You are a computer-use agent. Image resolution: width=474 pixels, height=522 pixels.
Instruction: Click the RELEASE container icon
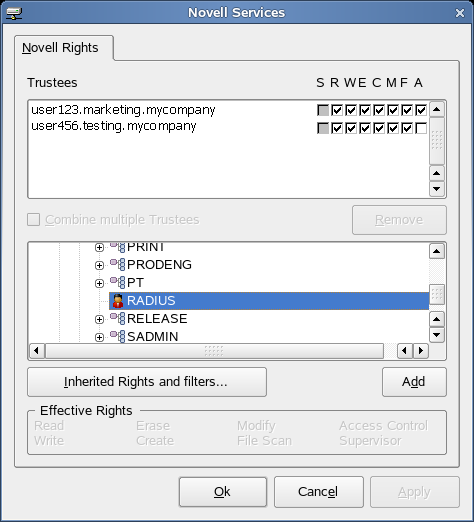[x=118, y=319]
